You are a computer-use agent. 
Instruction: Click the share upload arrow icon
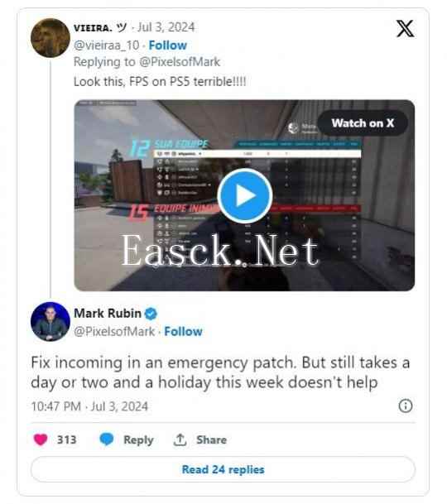(x=180, y=439)
